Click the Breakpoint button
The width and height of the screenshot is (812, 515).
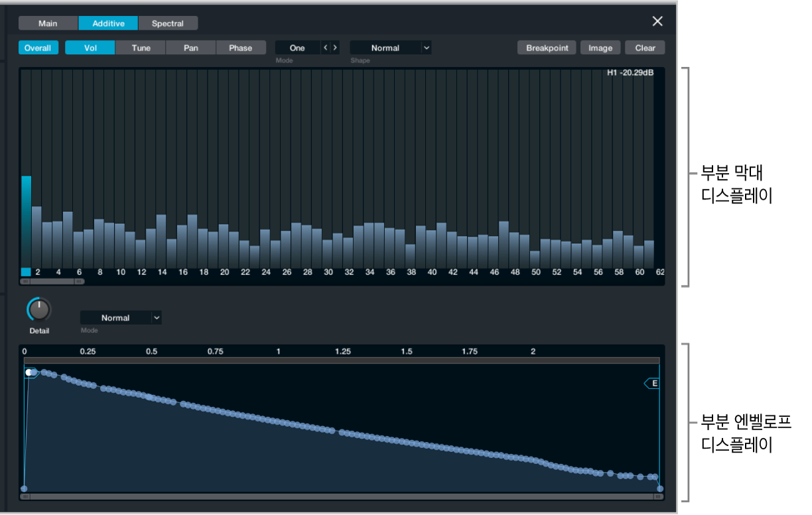(547, 48)
